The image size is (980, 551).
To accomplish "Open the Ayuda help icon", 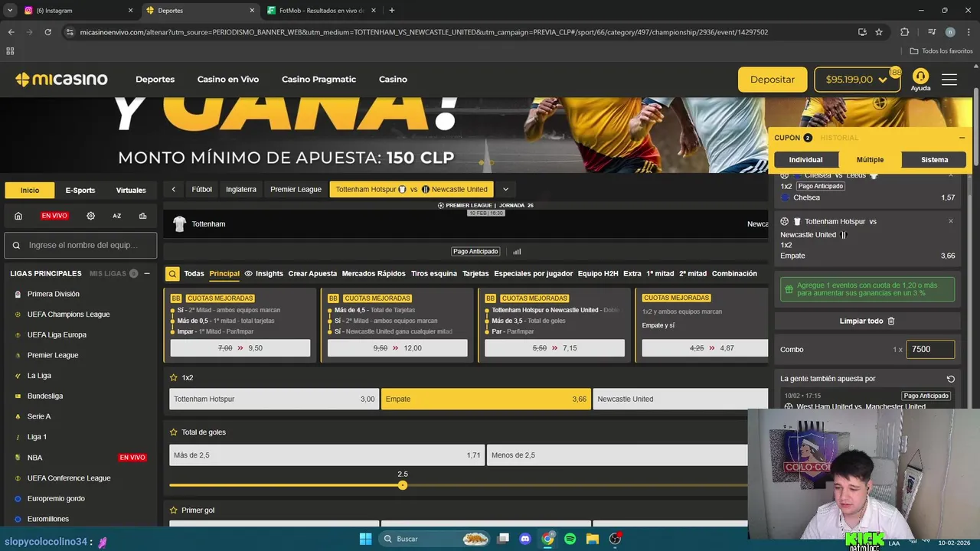I will coord(920,80).
